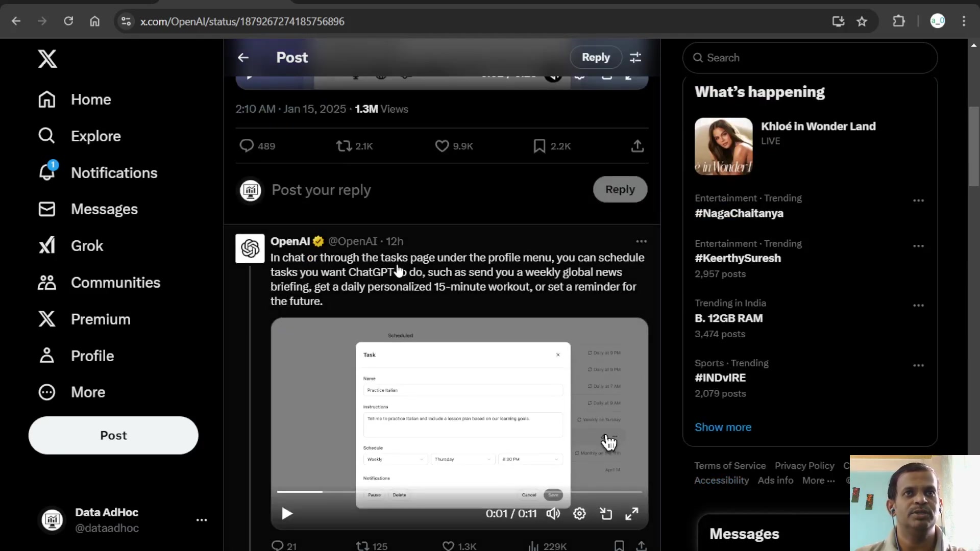980x551 pixels.
Task: Reload the page in browser
Action: point(68,21)
